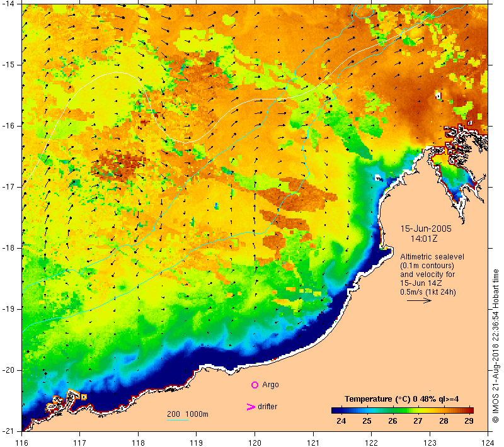Click the magenta drifter arrowhead legend marker
504x447 pixels.
pos(250,407)
